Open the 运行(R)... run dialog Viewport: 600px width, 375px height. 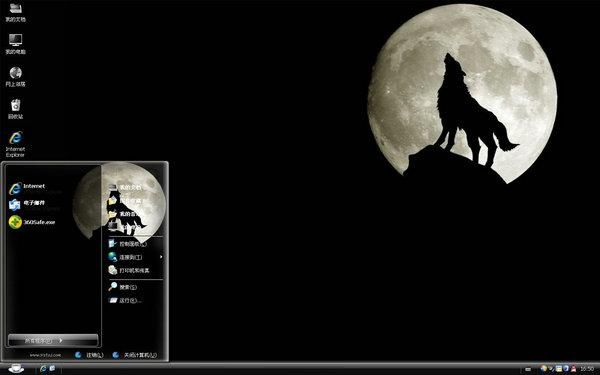125,300
